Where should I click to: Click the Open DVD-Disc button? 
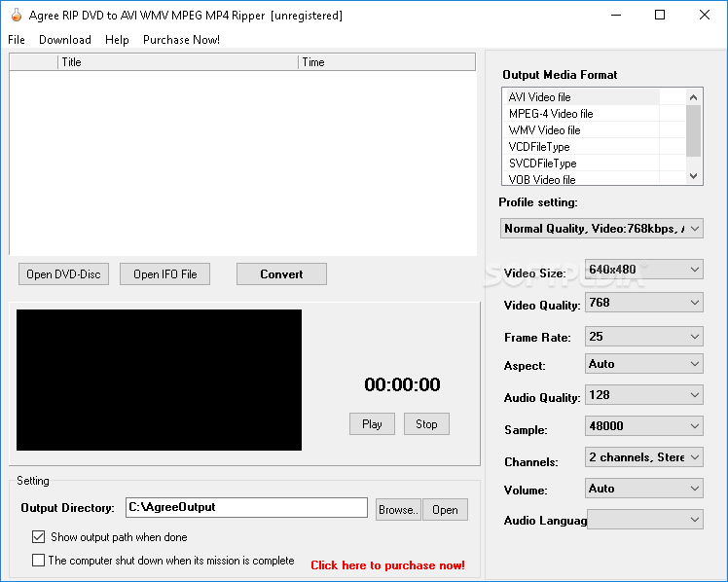coord(63,274)
